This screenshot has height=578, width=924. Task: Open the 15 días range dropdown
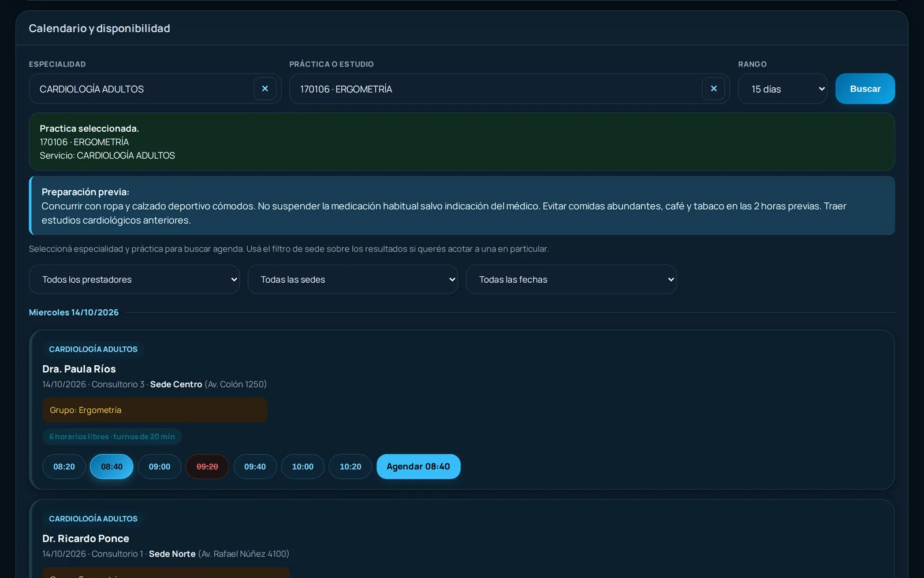coord(783,89)
